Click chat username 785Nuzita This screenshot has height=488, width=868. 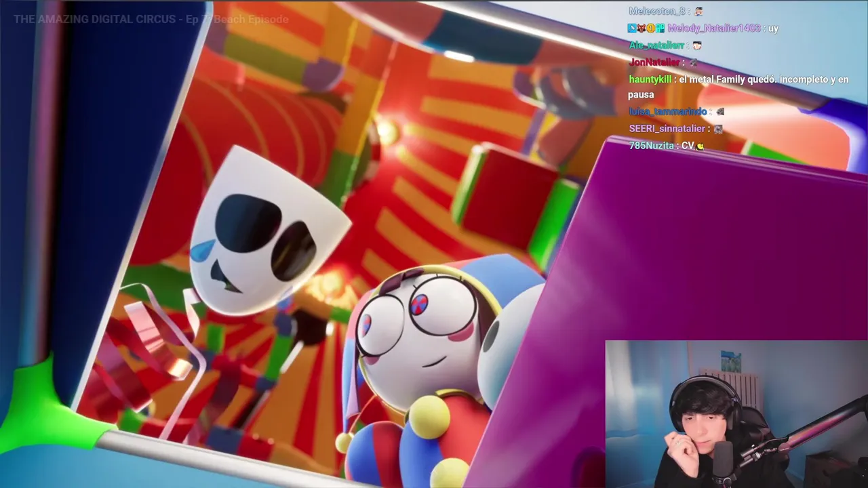click(x=651, y=146)
